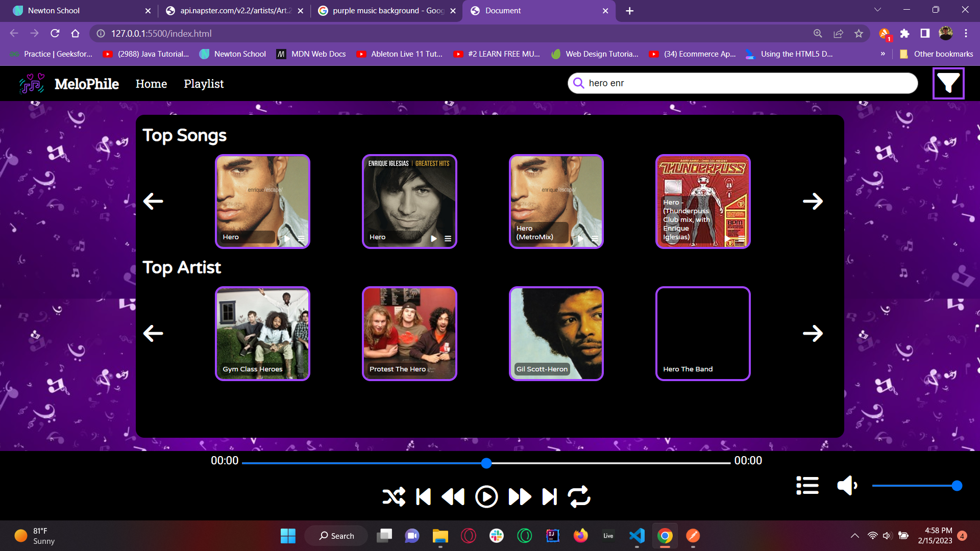Click the MeloPhile logo icon

[x=32, y=83]
